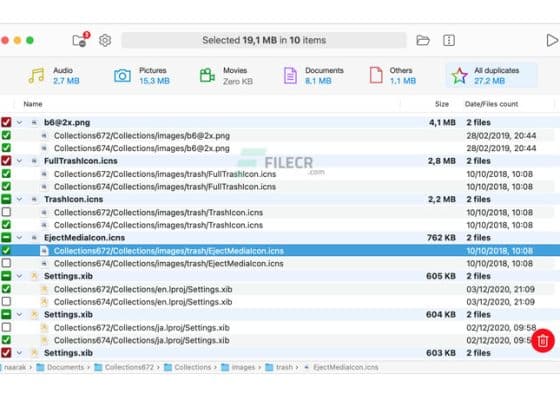
Task: Open settings gear in toolbar
Action: [x=105, y=40]
